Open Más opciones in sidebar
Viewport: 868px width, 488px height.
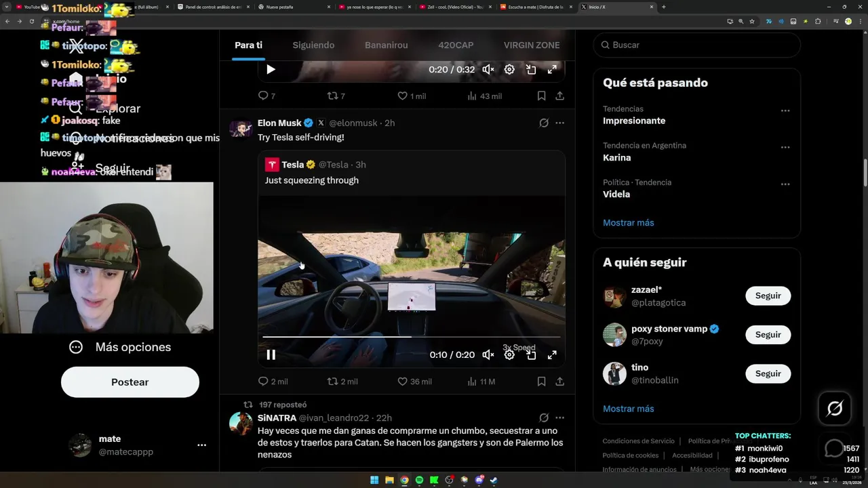[120, 347]
